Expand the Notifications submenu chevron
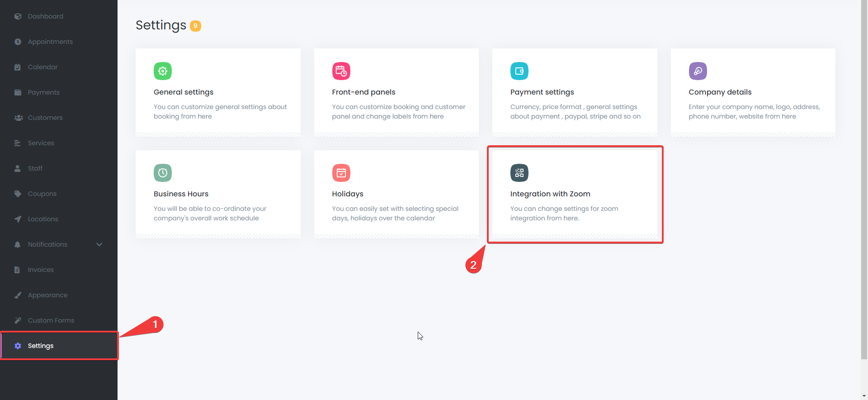This screenshot has height=400, width=868. pos(99,244)
